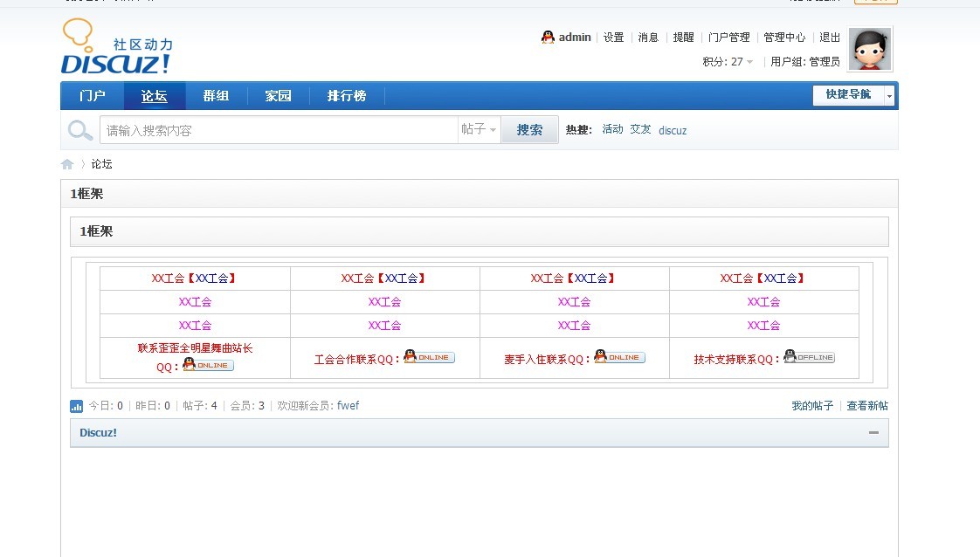Open the 门户 nav tab
The width and height of the screenshot is (980, 557).
click(92, 95)
